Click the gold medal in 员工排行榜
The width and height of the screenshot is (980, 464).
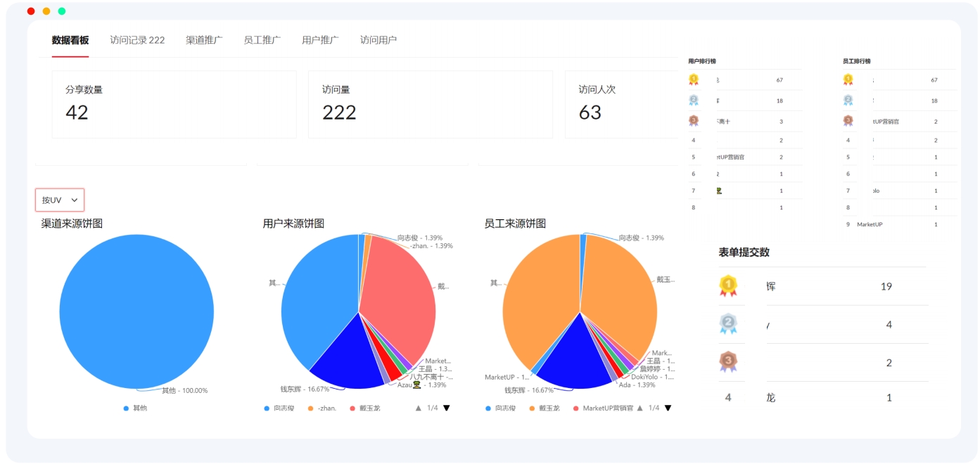[x=848, y=80]
